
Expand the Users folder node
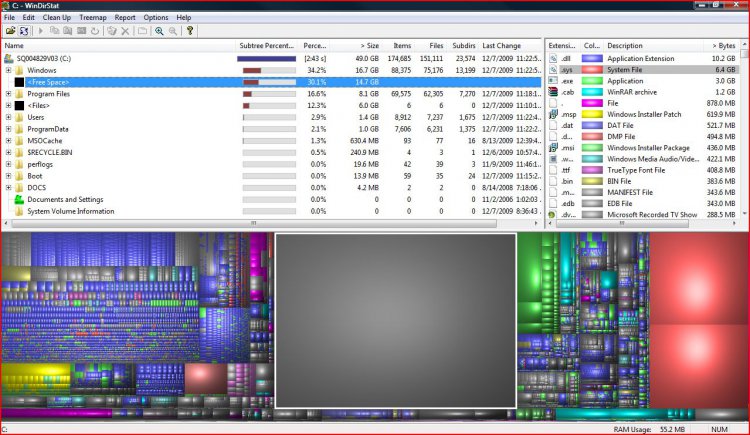8,117
